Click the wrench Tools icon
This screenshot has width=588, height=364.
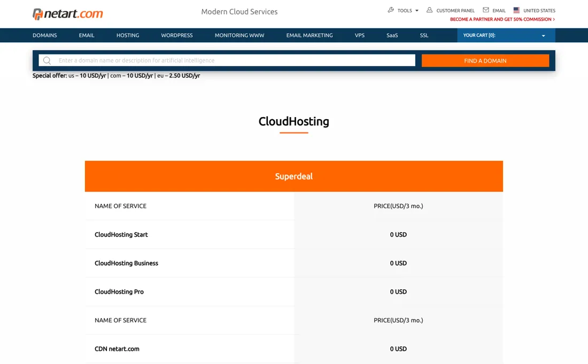pos(391,10)
